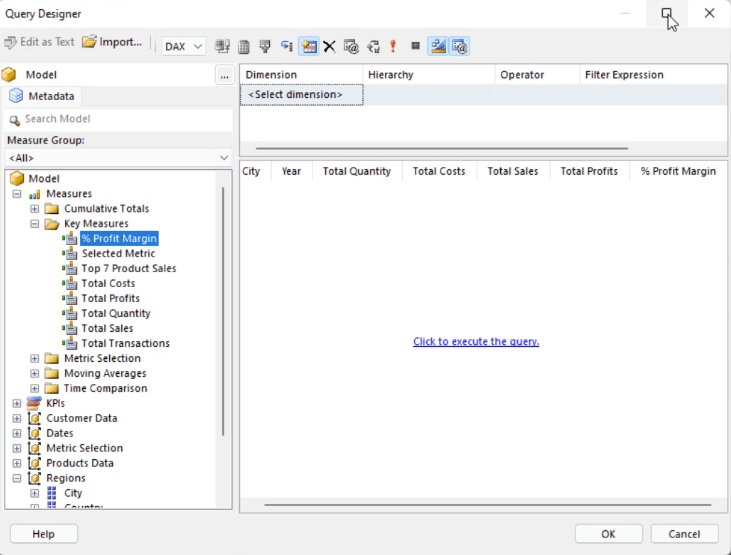Click the 'Click to execute the query' link
Viewport: 731px width, 555px height.
476,341
